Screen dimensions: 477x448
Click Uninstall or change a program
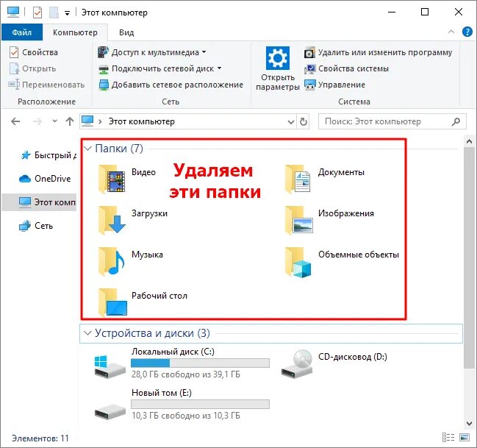coord(378,52)
